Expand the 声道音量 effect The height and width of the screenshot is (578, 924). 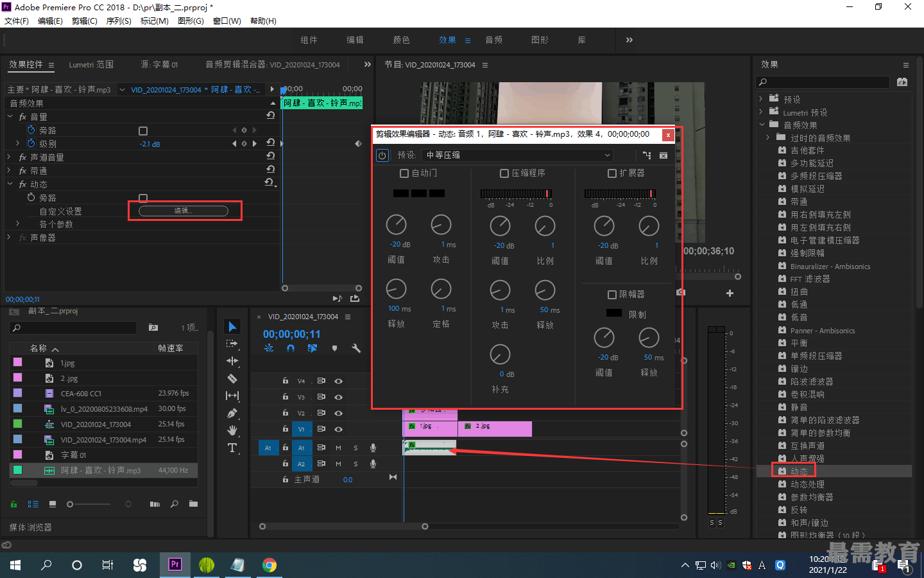coord(9,157)
